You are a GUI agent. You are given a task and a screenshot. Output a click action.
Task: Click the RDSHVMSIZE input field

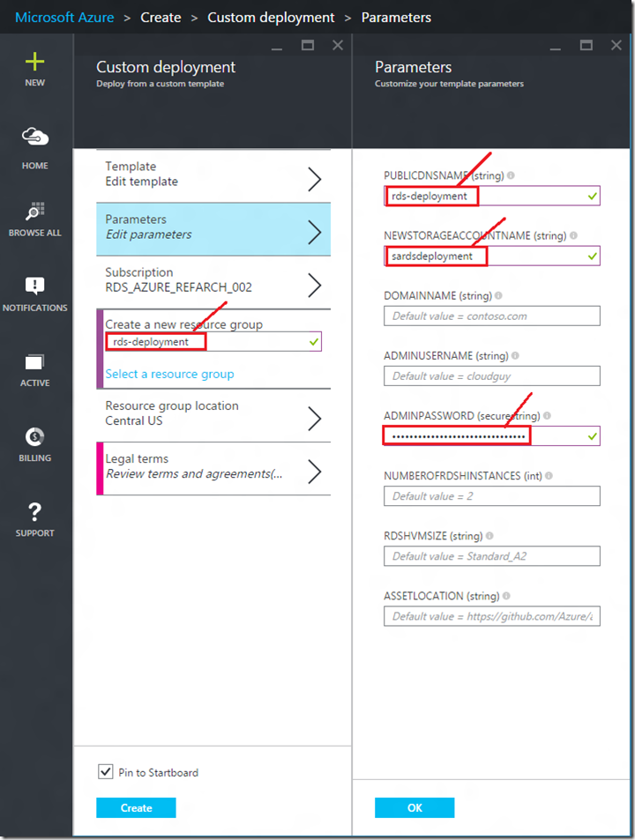[491, 556]
